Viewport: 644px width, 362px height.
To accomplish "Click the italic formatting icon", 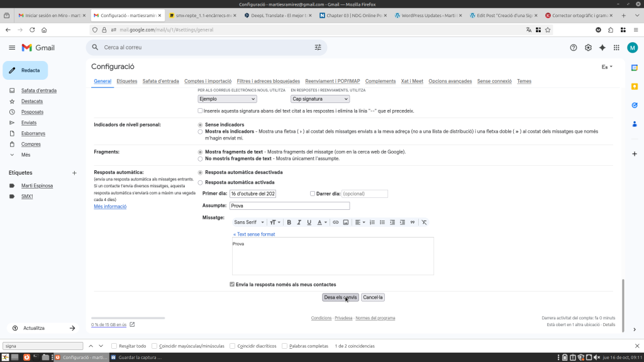I will click(299, 222).
